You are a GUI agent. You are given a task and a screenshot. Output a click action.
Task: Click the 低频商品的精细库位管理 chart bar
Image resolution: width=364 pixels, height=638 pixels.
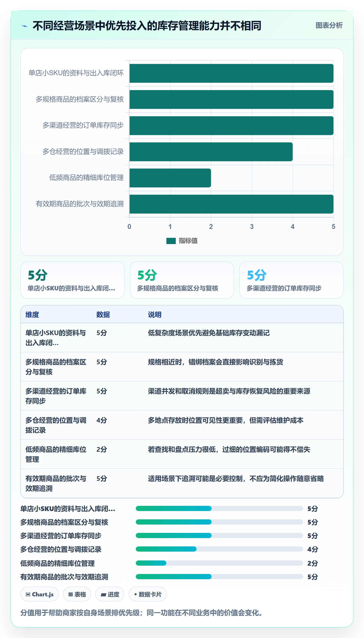point(170,178)
